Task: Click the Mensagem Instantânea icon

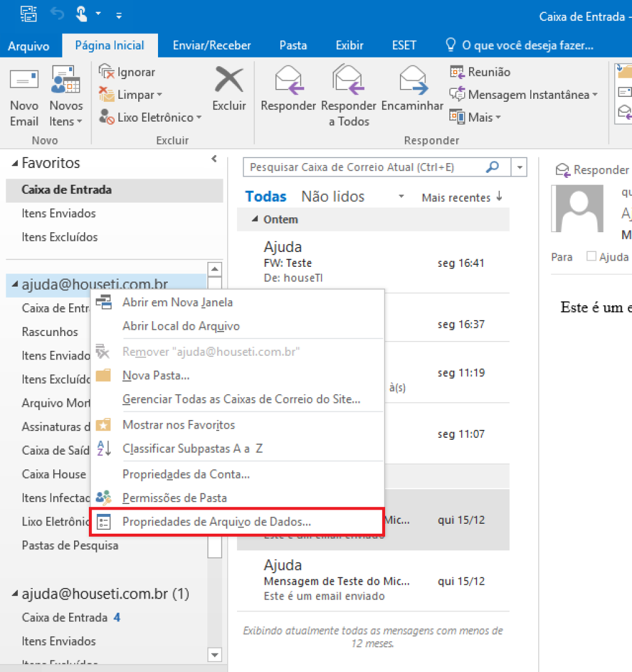Action: (x=457, y=94)
